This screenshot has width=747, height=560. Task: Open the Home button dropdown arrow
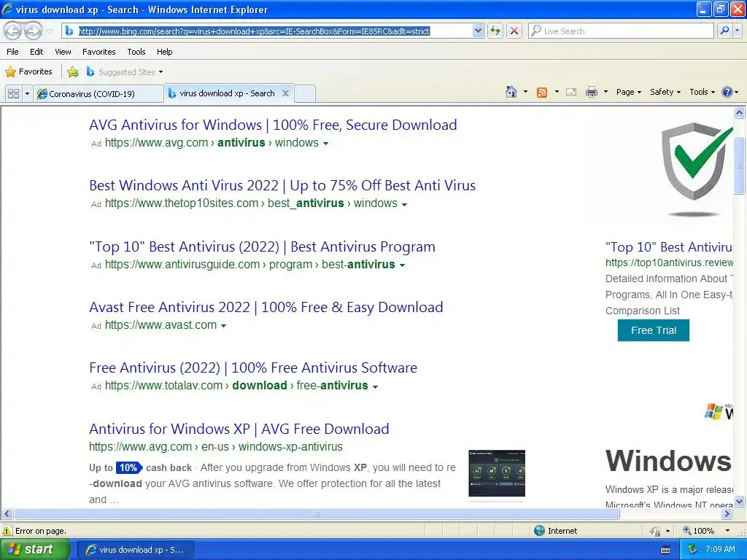click(x=525, y=92)
